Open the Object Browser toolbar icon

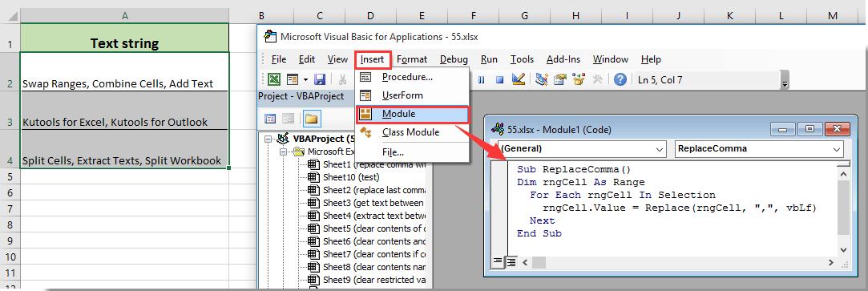click(x=579, y=79)
